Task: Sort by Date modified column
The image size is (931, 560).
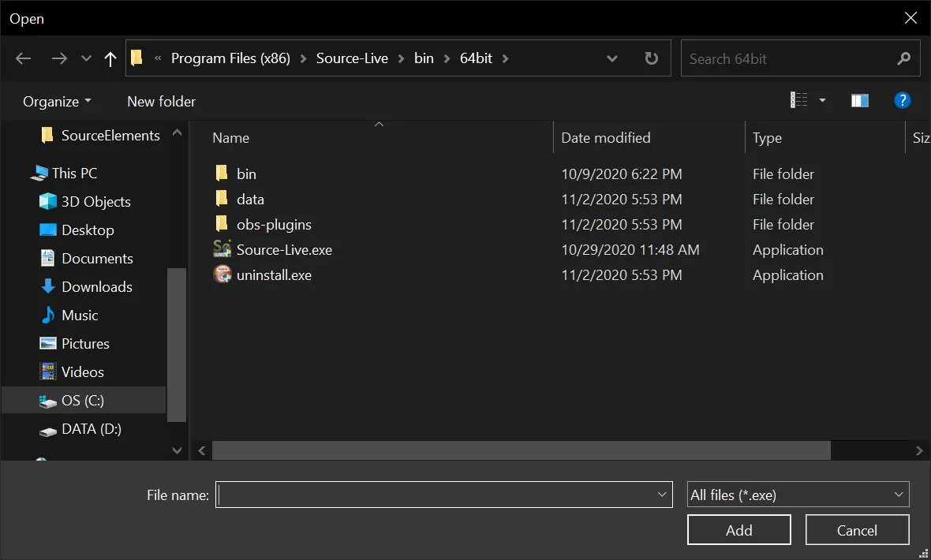Action: (x=606, y=138)
